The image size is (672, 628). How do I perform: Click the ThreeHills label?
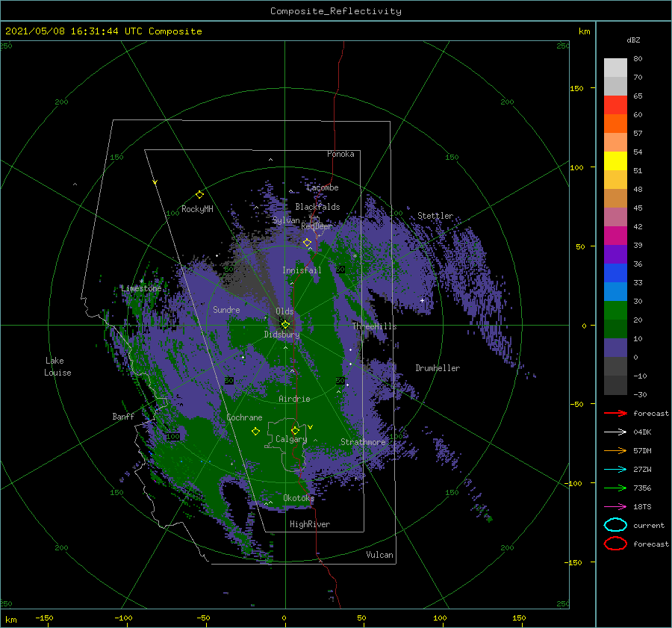coord(375,326)
